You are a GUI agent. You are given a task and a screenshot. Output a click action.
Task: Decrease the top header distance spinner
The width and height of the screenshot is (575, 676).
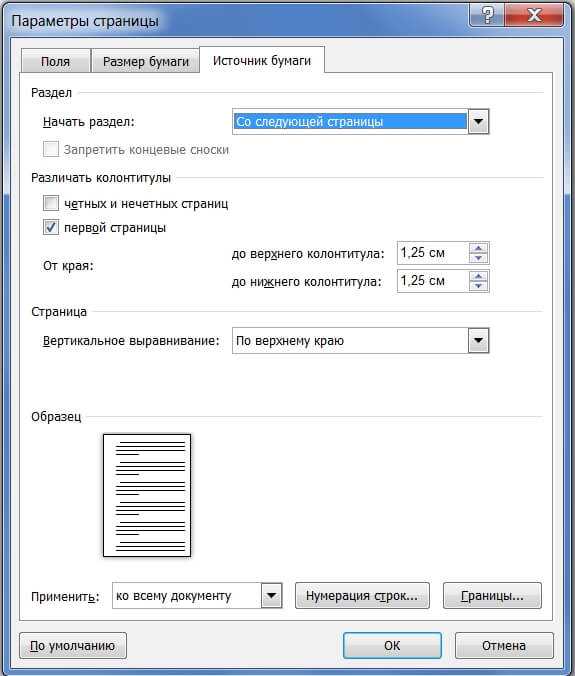pos(478,258)
